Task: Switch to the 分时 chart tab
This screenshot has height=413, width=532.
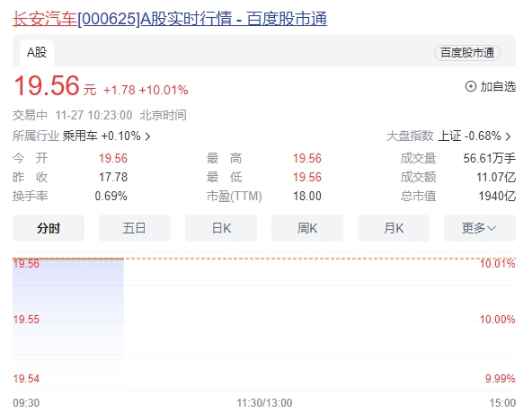Action: tap(49, 228)
